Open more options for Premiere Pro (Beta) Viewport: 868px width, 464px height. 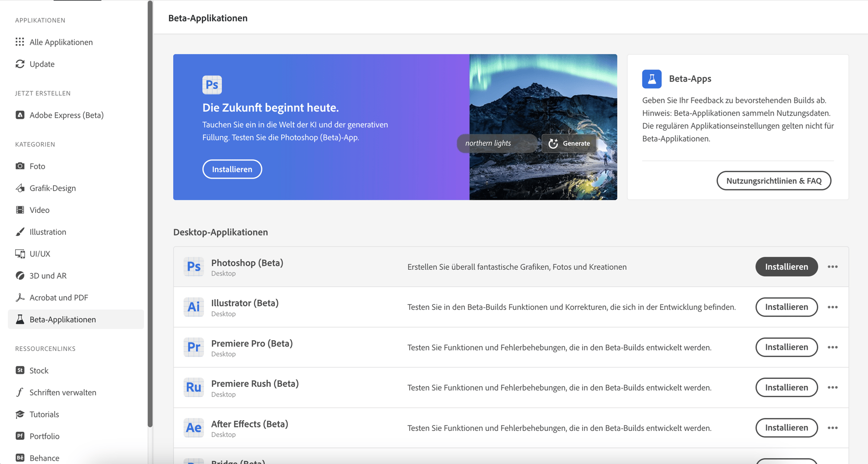832,347
